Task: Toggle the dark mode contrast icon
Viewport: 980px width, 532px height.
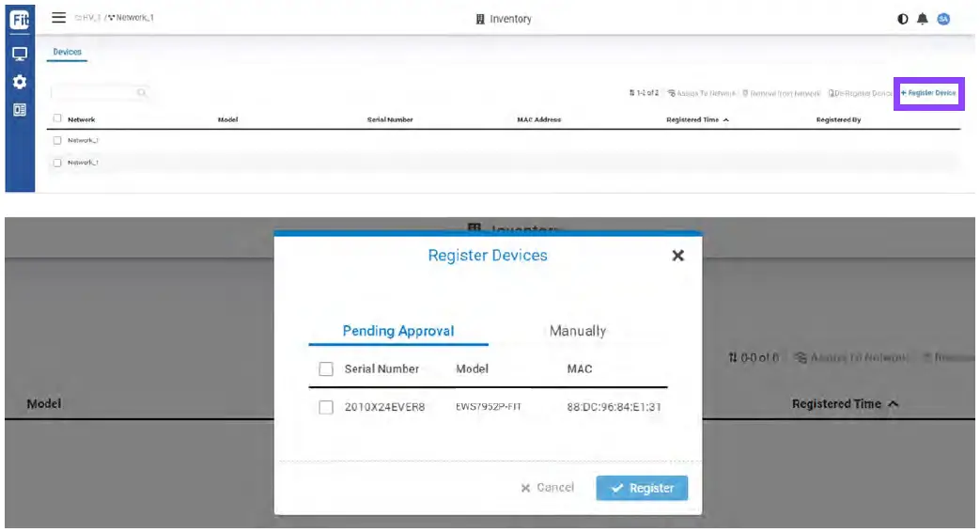Action: [x=903, y=19]
